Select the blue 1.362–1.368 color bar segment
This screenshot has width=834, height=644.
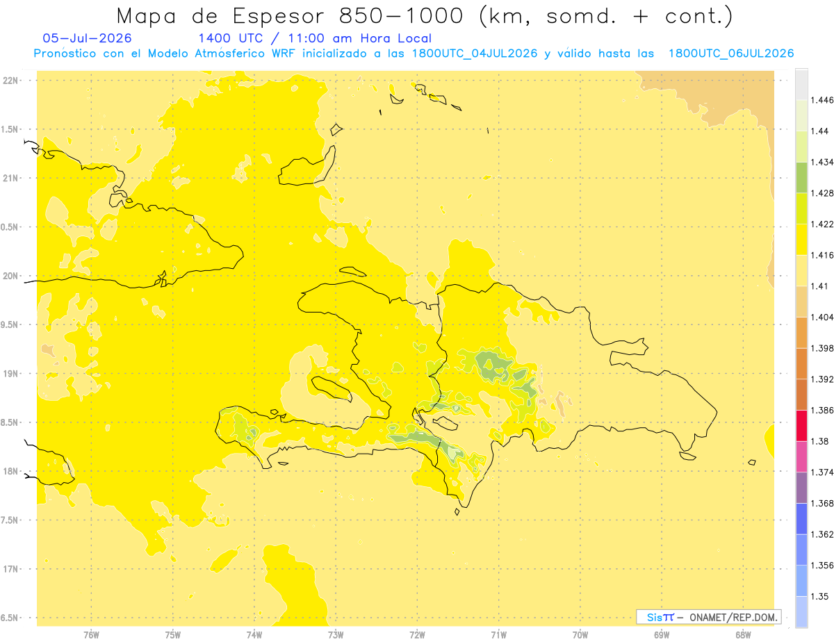click(801, 518)
